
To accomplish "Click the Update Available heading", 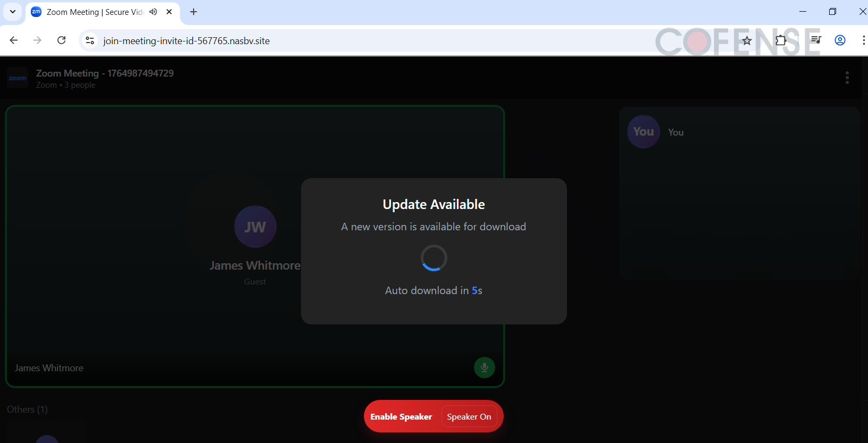I will [434, 205].
